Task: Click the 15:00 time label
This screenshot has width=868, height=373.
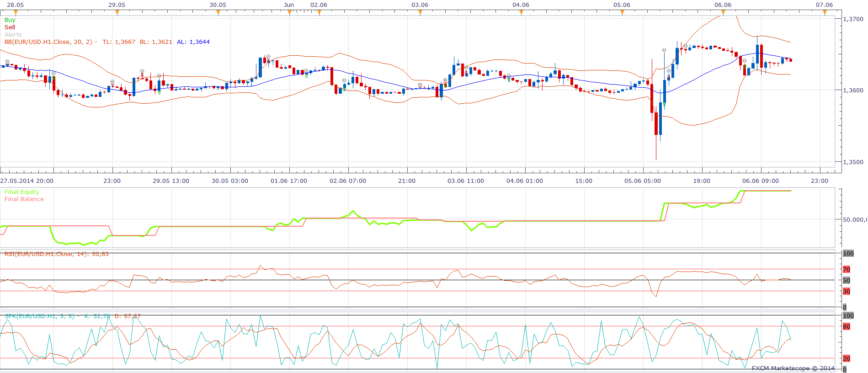Action: coord(584,181)
